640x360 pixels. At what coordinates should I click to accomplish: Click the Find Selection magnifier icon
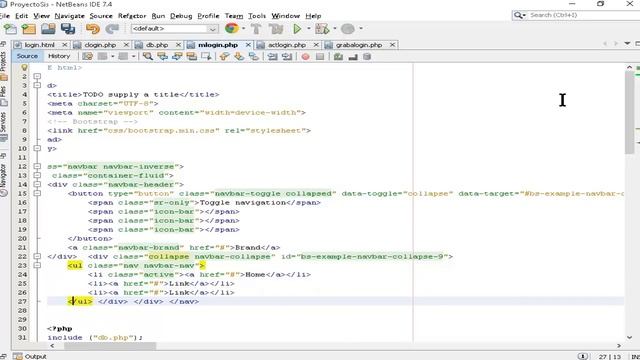tap(148, 56)
